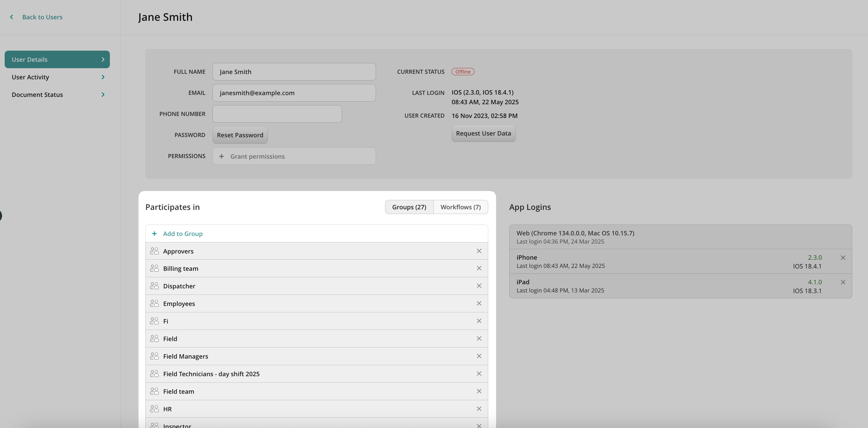Image resolution: width=868 pixels, height=428 pixels.
Task: Remove the iPhone app login
Action: pyautogui.click(x=843, y=258)
